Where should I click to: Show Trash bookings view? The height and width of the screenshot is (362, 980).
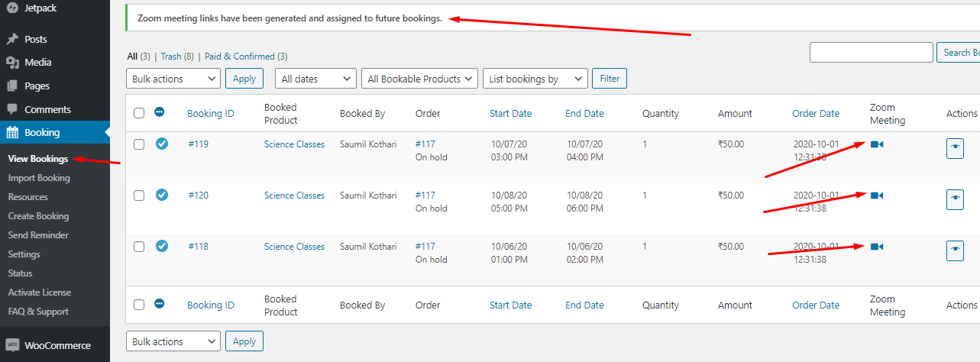click(171, 57)
